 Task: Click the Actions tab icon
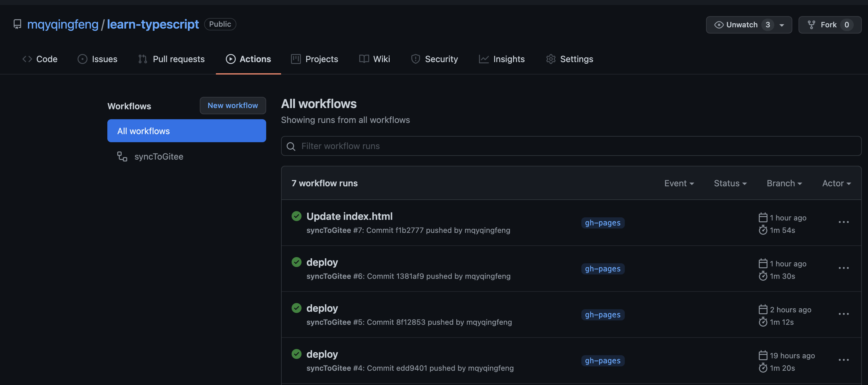pyautogui.click(x=230, y=59)
